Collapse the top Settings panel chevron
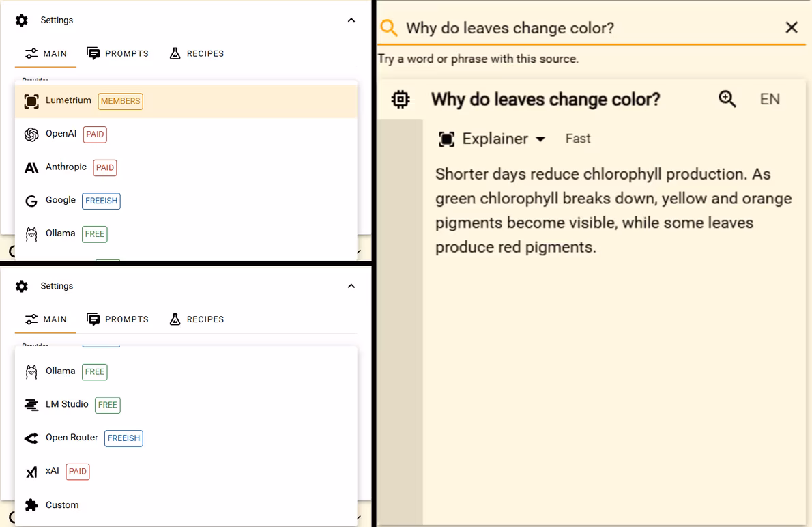 coord(351,20)
